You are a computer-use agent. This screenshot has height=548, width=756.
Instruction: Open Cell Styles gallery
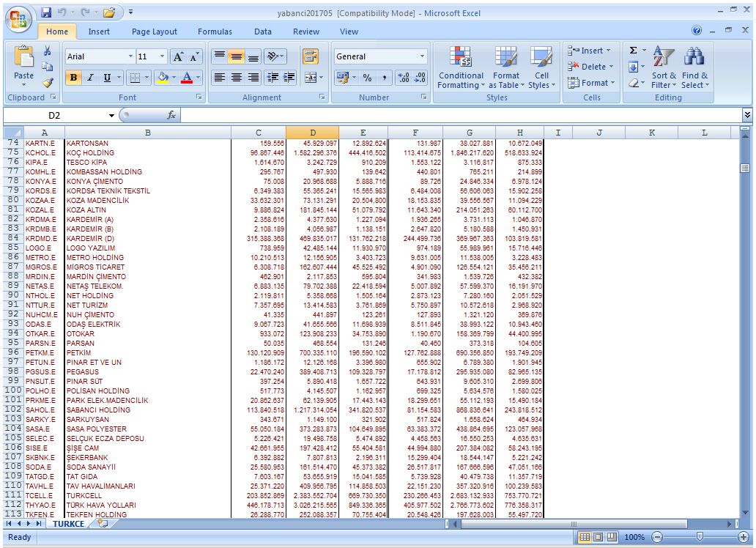click(541, 67)
